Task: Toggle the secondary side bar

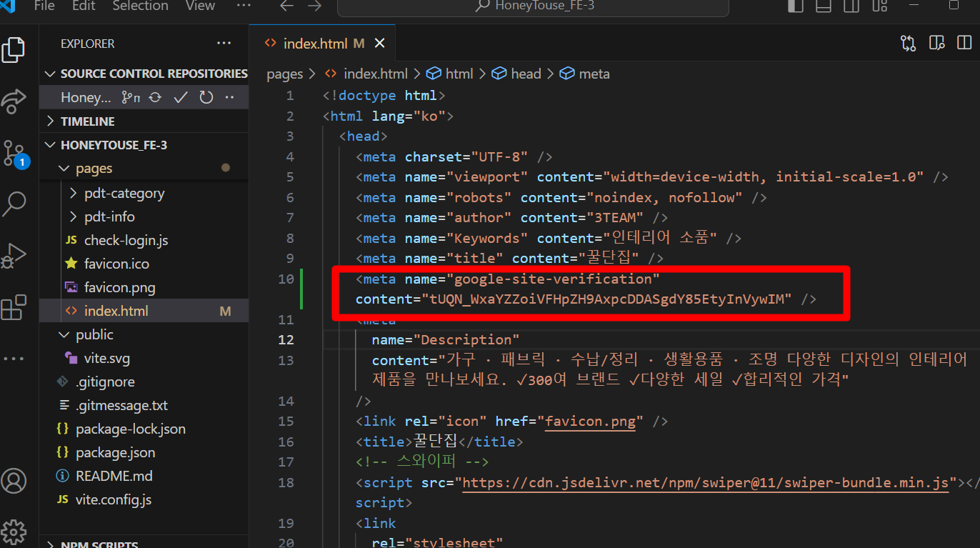Action: (x=851, y=6)
